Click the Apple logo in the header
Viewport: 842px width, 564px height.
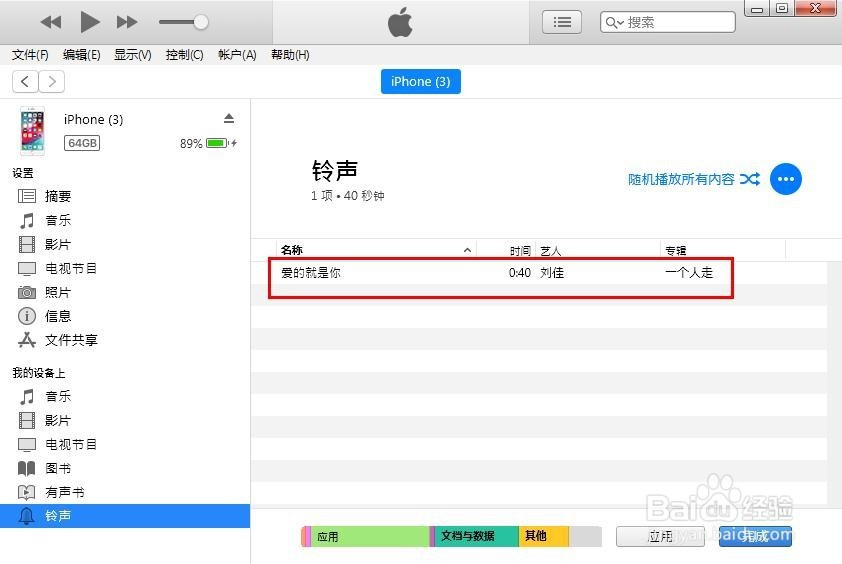[x=400, y=22]
